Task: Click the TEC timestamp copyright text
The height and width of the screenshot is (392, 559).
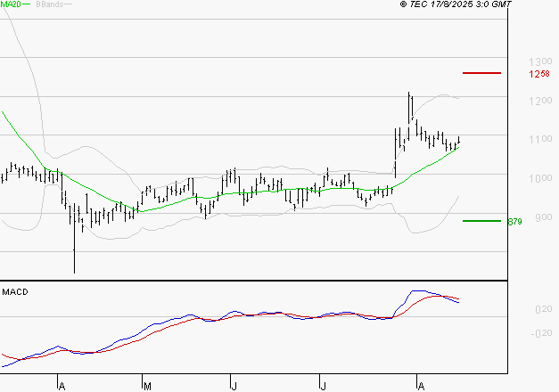Action: tap(456, 4)
